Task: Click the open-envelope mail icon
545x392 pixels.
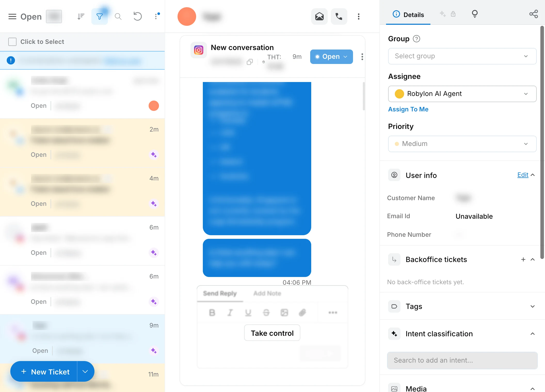Action: (x=319, y=17)
